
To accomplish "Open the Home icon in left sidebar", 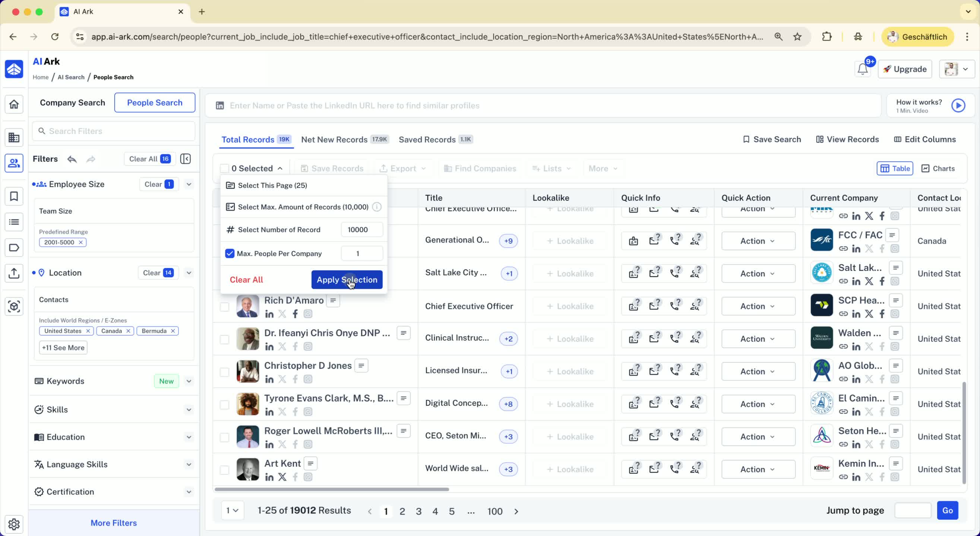I will pos(14,104).
